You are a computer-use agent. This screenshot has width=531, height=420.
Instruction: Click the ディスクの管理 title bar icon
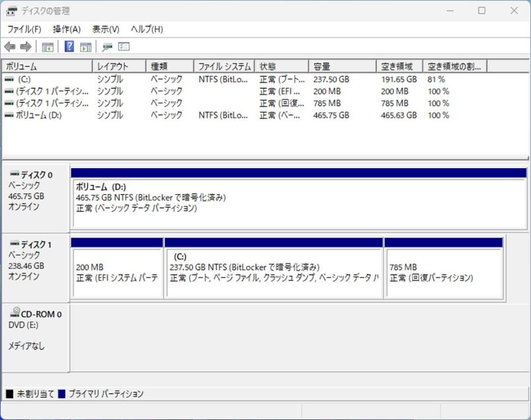coord(11,10)
